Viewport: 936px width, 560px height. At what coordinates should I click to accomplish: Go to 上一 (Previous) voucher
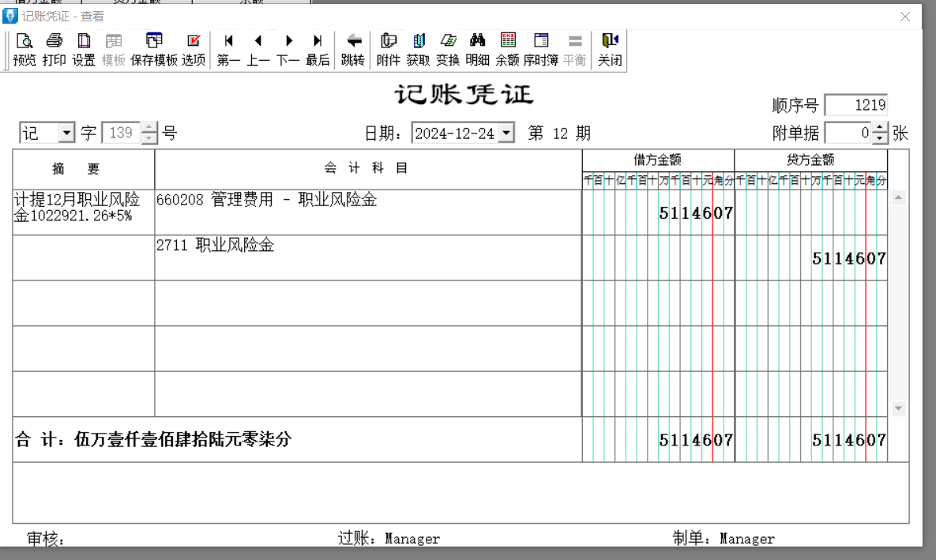click(258, 49)
